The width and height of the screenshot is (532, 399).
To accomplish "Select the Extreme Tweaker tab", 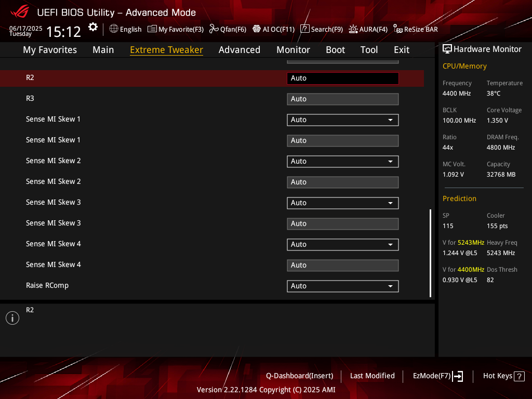I will coord(167,50).
